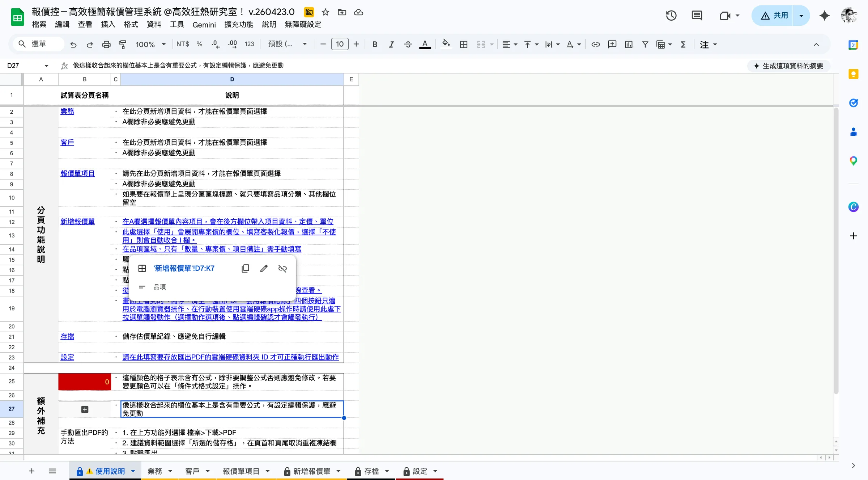Image resolution: width=868 pixels, height=480 pixels.
Task: Open the comments panel icon
Action: [697, 16]
